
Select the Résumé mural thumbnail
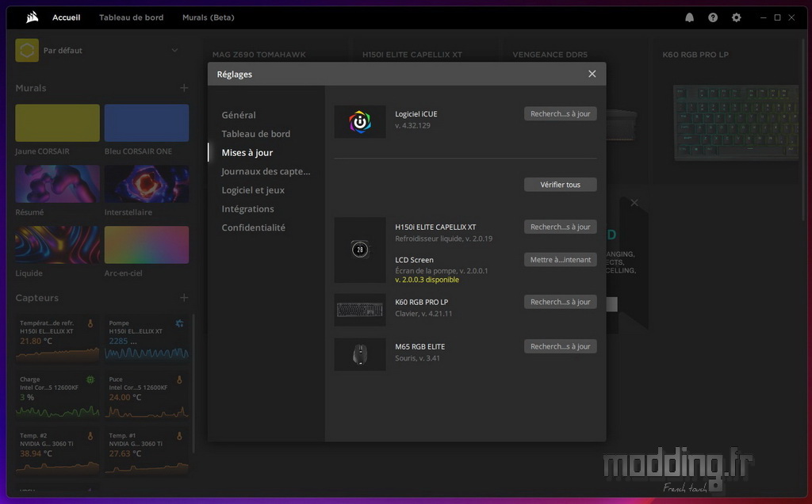point(57,184)
